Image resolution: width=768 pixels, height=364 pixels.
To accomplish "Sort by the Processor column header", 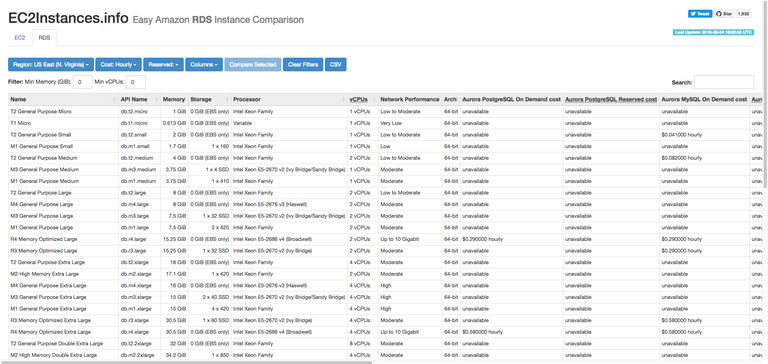I will point(289,99).
